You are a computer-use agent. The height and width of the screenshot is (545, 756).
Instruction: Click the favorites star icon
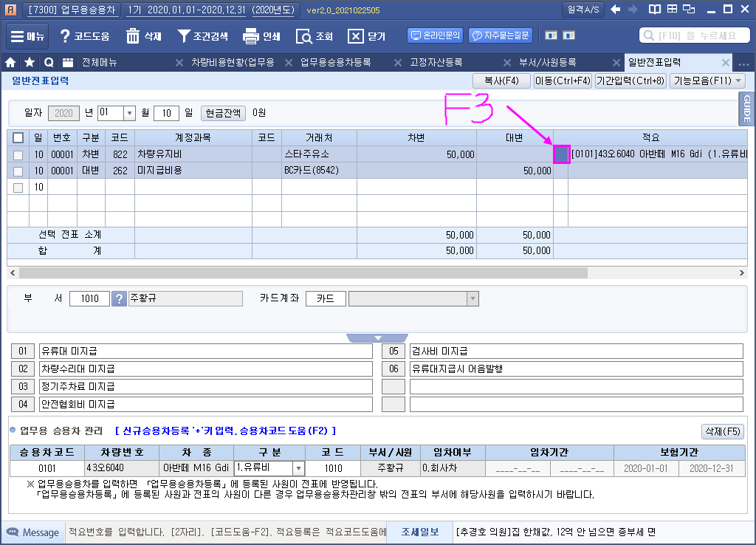click(30, 62)
